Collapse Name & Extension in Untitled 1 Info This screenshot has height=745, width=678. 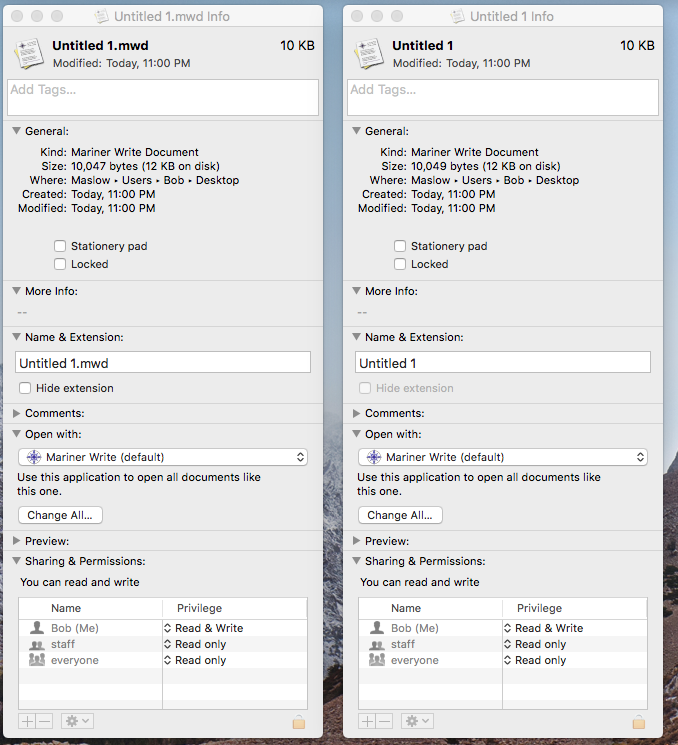point(356,337)
